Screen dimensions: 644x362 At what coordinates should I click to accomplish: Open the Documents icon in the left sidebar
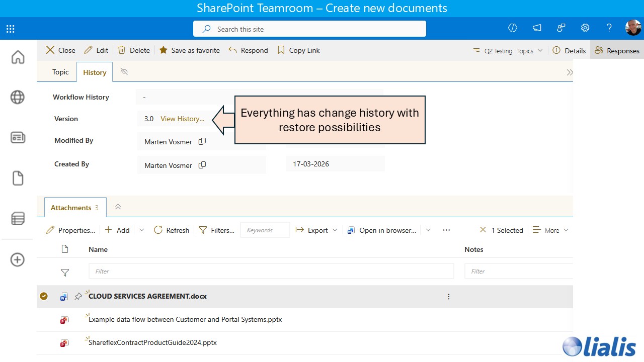pos(18,177)
